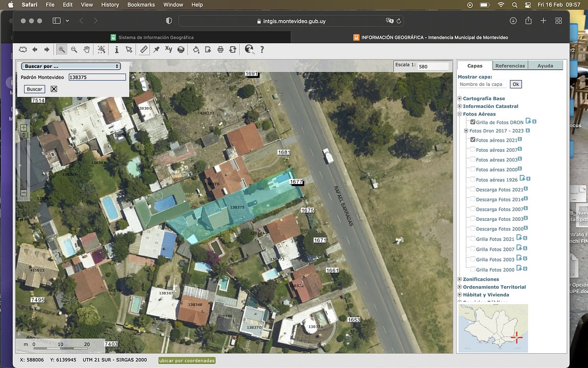The image size is (588, 368).
Task: Activate the pan hand tool
Action: (x=87, y=50)
